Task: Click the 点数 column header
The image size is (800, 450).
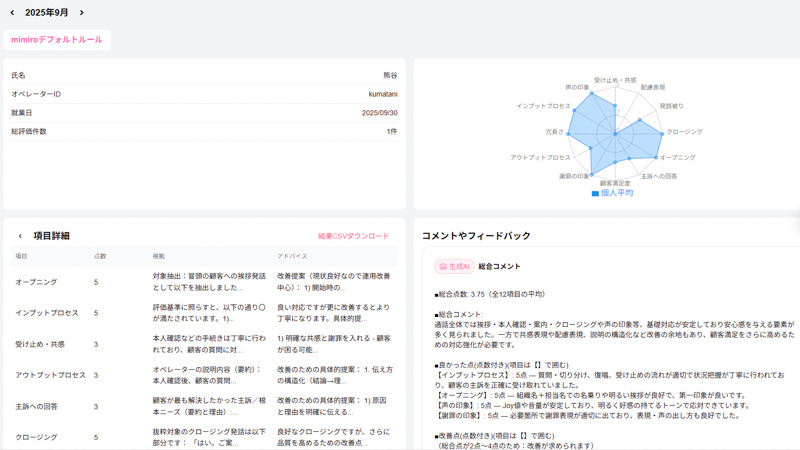Action: coord(100,256)
